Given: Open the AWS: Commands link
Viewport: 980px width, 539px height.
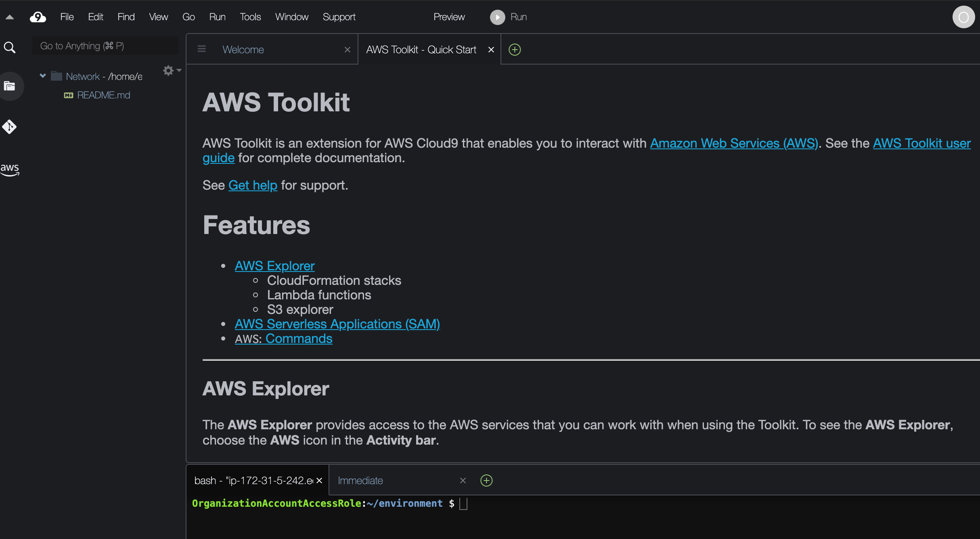Looking at the screenshot, I should click(284, 338).
